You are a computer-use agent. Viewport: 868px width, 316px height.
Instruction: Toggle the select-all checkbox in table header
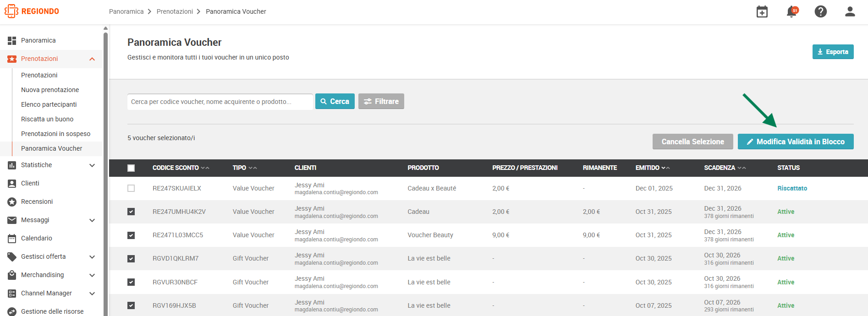131,168
